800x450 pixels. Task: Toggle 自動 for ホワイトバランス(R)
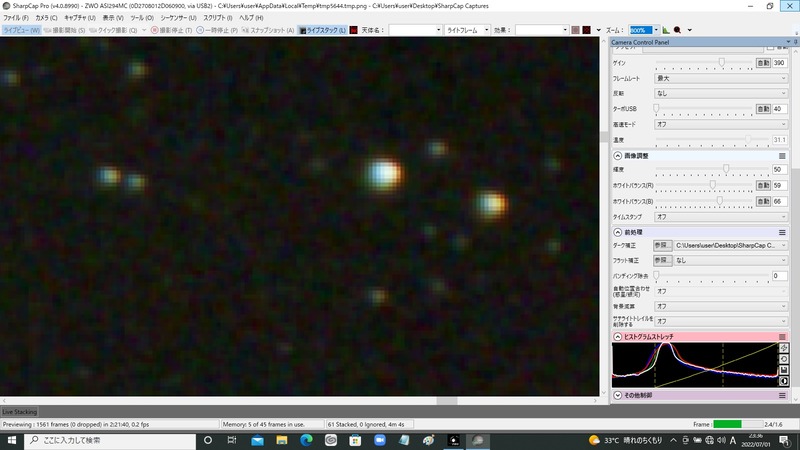coord(763,186)
